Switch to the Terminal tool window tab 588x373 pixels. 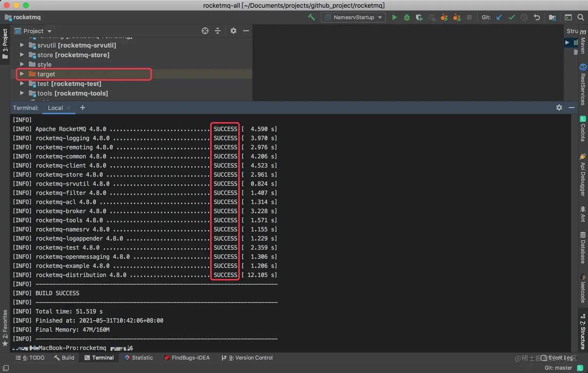[x=99, y=358]
